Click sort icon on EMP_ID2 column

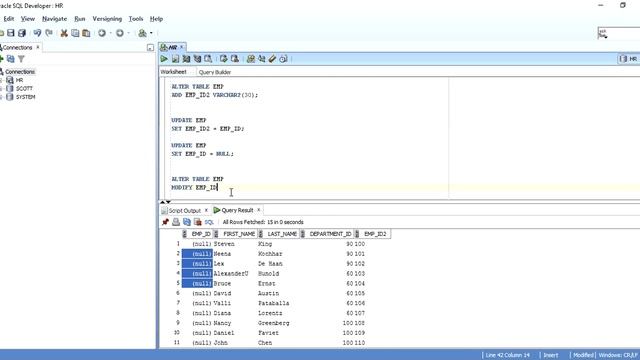pos(357,234)
